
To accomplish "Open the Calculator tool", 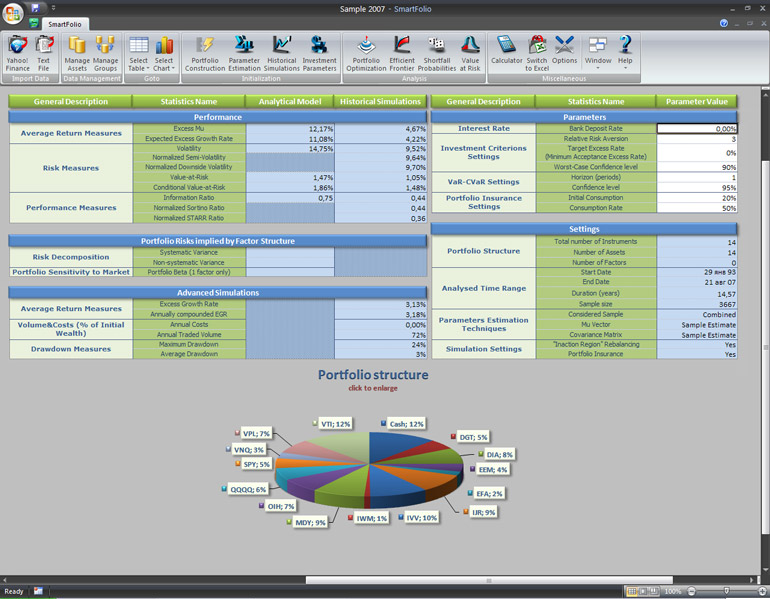I will pos(506,51).
